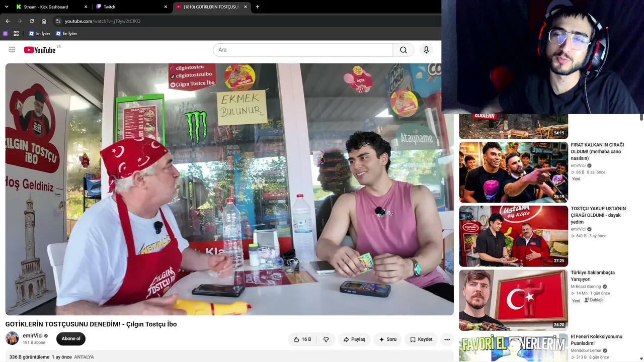Image resolution: width=644 pixels, height=362 pixels.
Task: Click the Yeni badge under MrBeast Gaming video
Action: [576, 301]
